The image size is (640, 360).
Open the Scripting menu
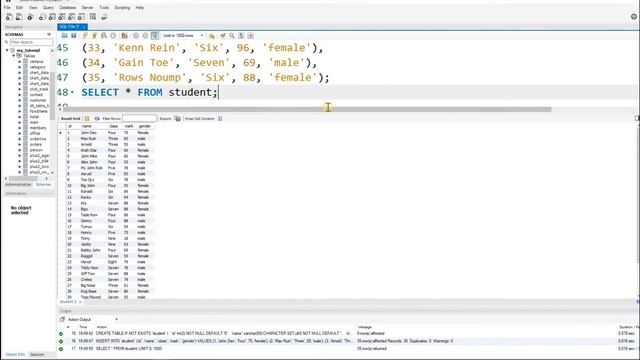point(122,7)
